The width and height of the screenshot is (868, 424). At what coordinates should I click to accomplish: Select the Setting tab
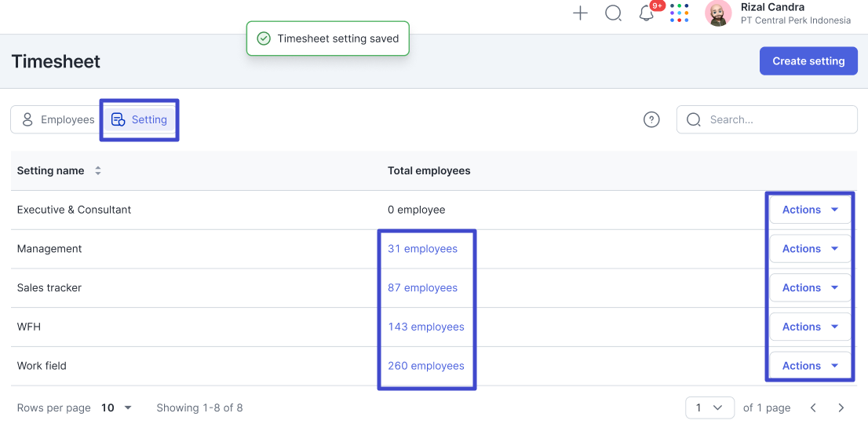pos(140,119)
